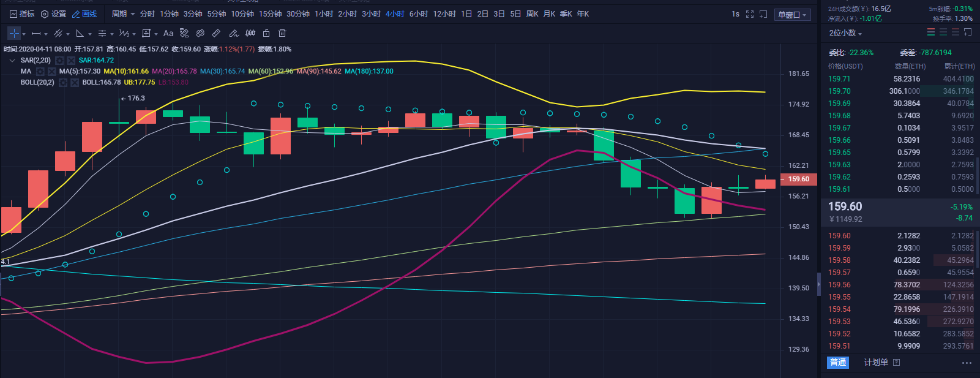Image resolution: width=980 pixels, height=378 pixels.
Task: Open the 2位小数 decimal precision dropdown
Action: click(845, 33)
